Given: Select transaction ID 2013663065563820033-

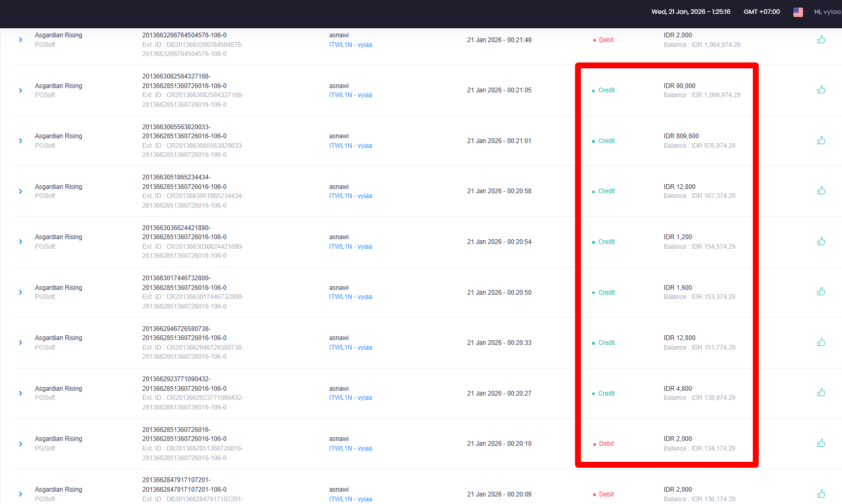Looking at the screenshot, I should pos(176,127).
